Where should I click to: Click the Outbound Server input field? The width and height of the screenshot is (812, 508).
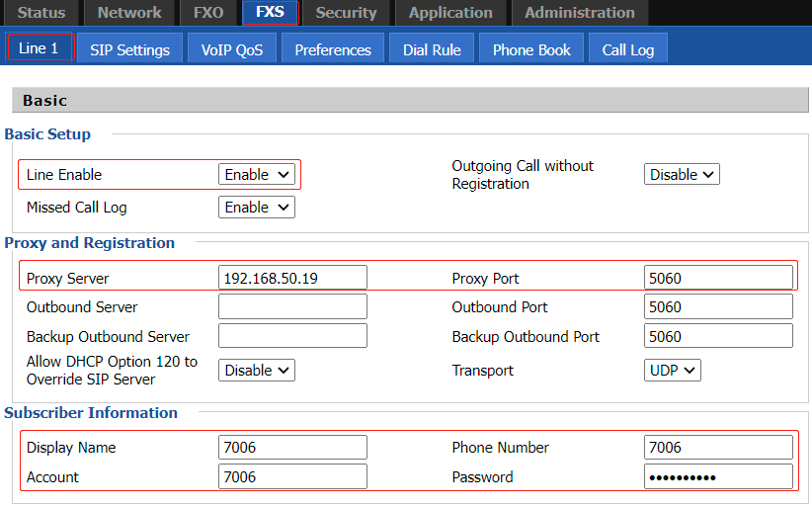[x=292, y=307]
